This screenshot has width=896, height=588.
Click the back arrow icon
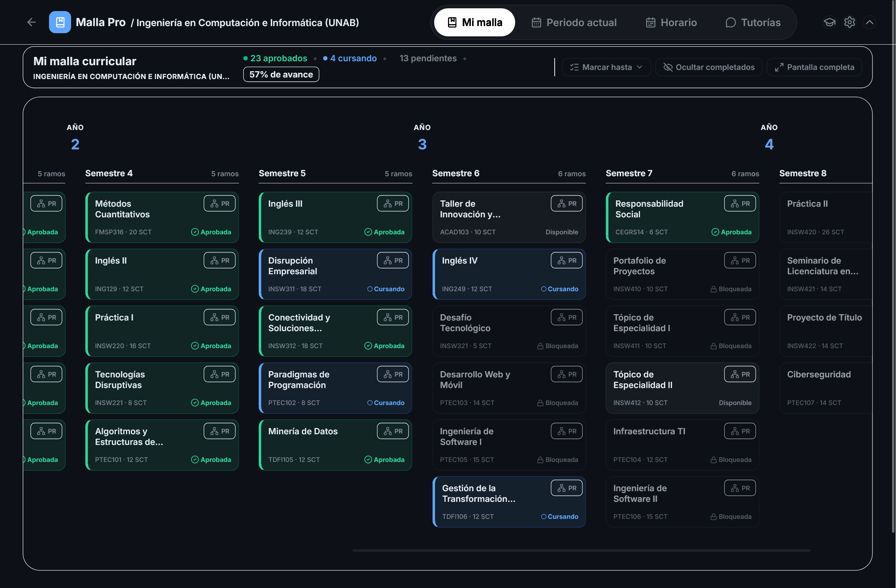point(32,23)
